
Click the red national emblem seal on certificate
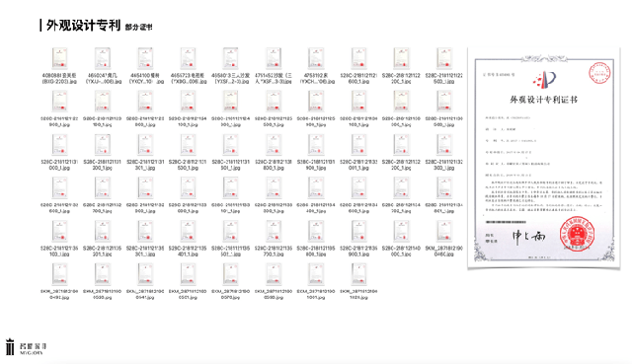577,234
